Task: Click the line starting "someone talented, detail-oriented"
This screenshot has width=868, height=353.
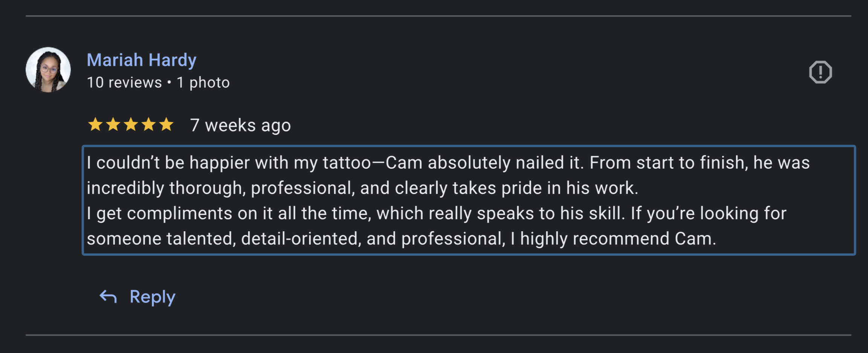Action: [x=402, y=238]
